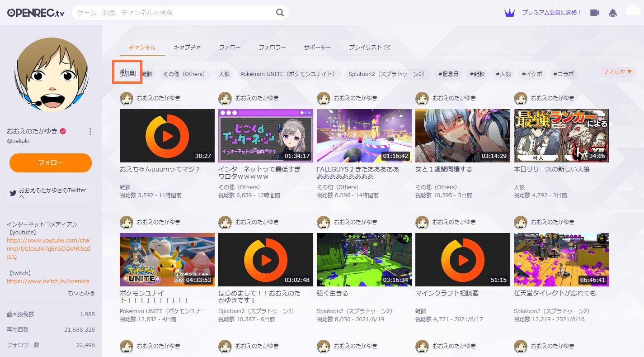Click the 21,688,328 play count value
The image size is (644, 357).
(x=80, y=330)
